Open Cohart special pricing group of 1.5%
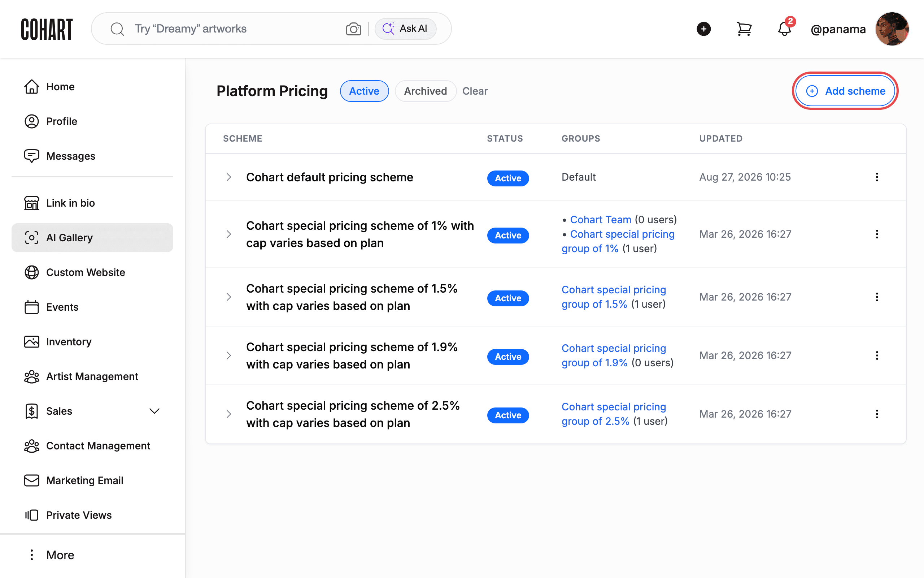924x578 pixels. click(x=614, y=297)
